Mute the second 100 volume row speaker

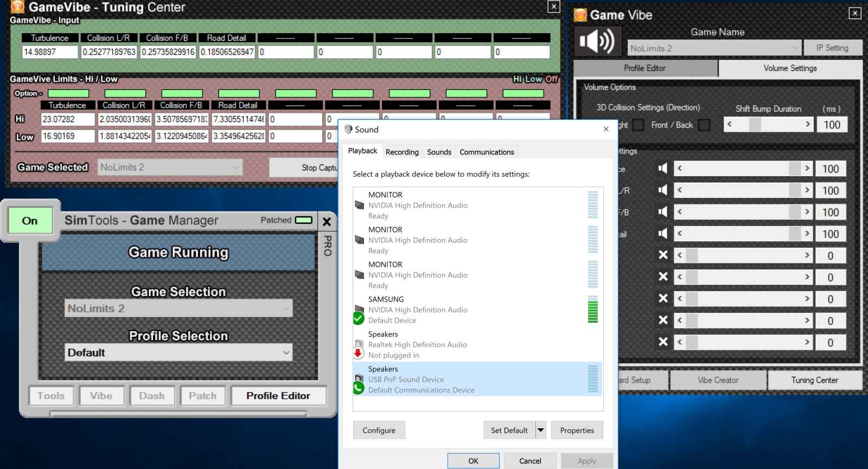[663, 190]
